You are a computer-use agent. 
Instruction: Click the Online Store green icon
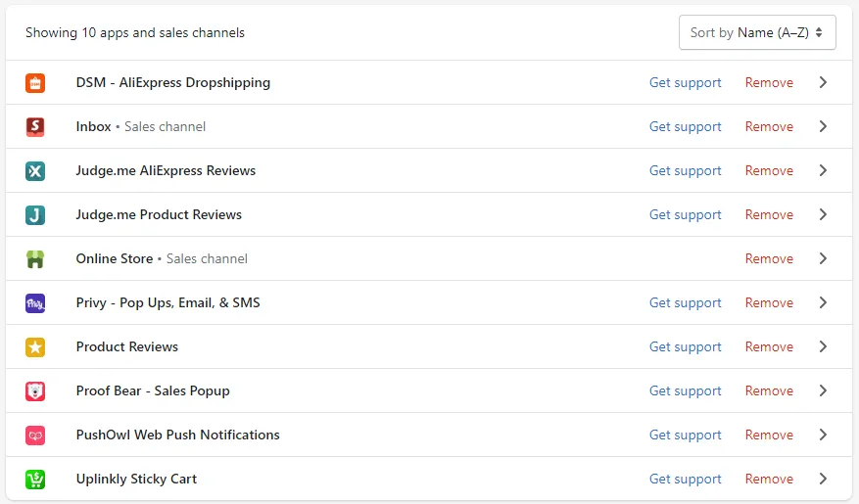(35, 259)
